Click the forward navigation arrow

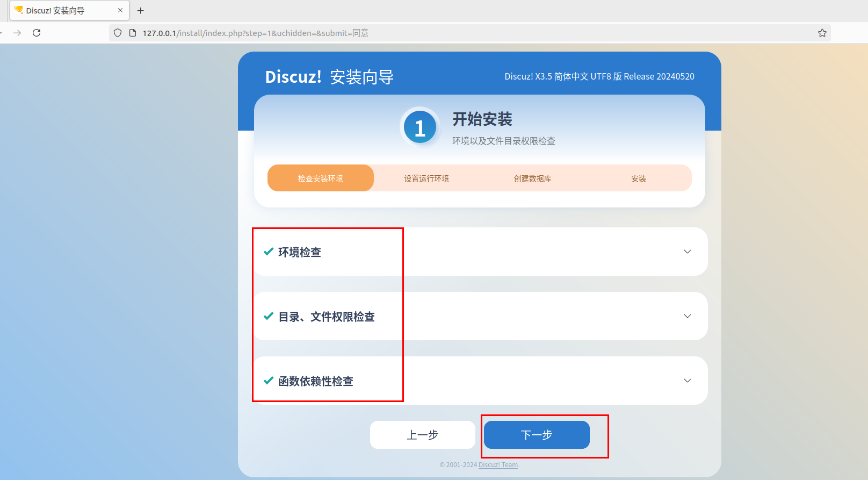[x=17, y=33]
